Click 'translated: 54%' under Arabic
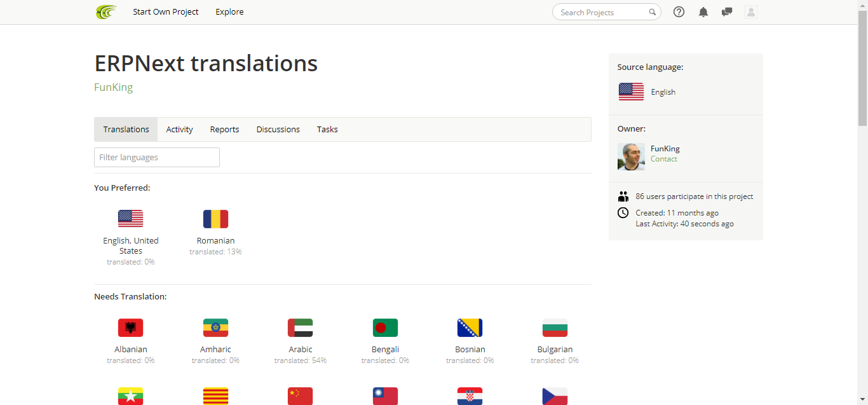This screenshot has width=868, height=405. (301, 360)
